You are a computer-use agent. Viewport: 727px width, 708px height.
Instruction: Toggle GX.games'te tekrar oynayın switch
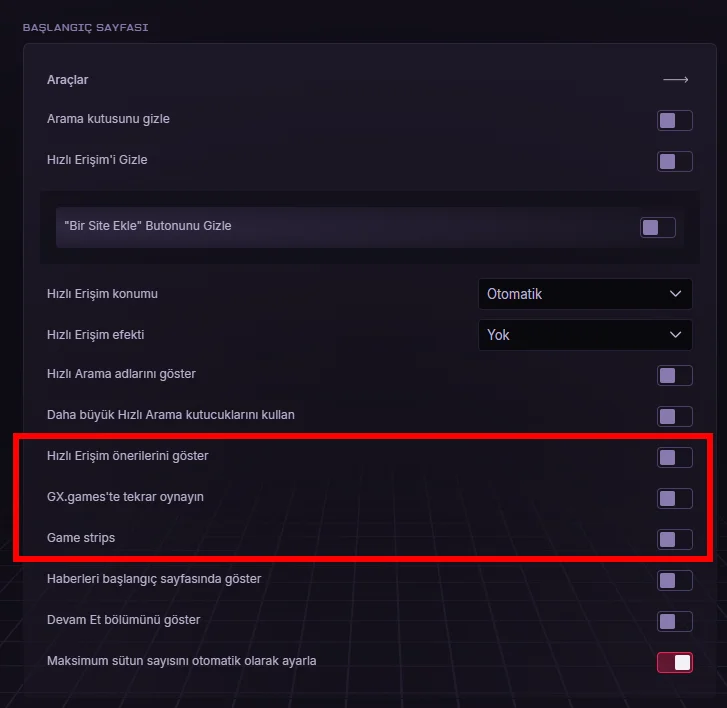point(675,498)
